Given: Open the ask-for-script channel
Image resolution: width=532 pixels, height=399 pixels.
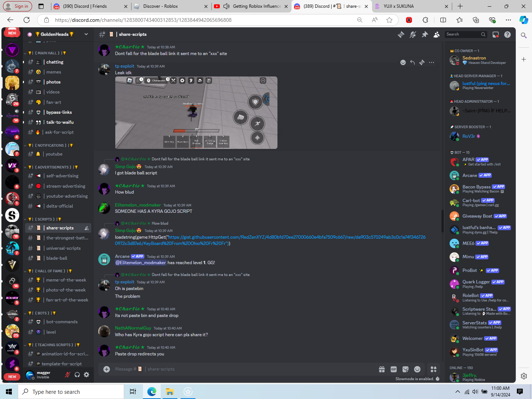Looking at the screenshot, I should [58, 132].
